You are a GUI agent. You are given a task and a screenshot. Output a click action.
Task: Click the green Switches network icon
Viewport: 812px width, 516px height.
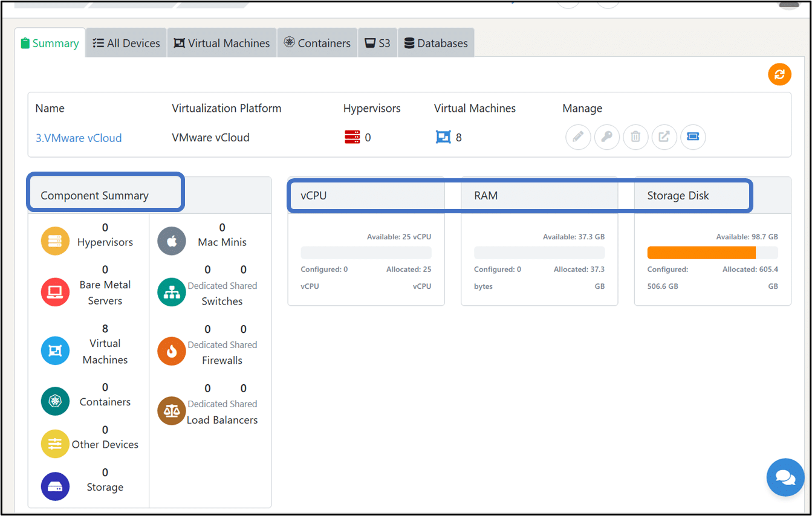coord(172,292)
